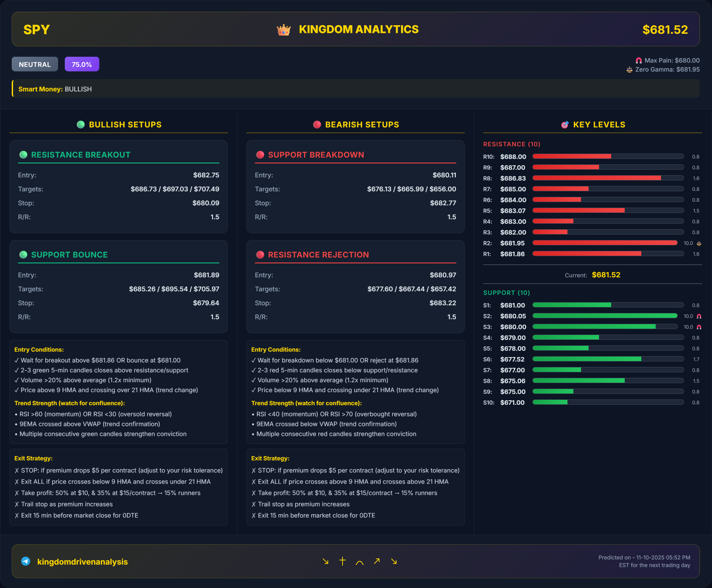Viewport: 712px width, 588px height.
Task: Click the bearish Exit Strategy heading
Action: 270,458
